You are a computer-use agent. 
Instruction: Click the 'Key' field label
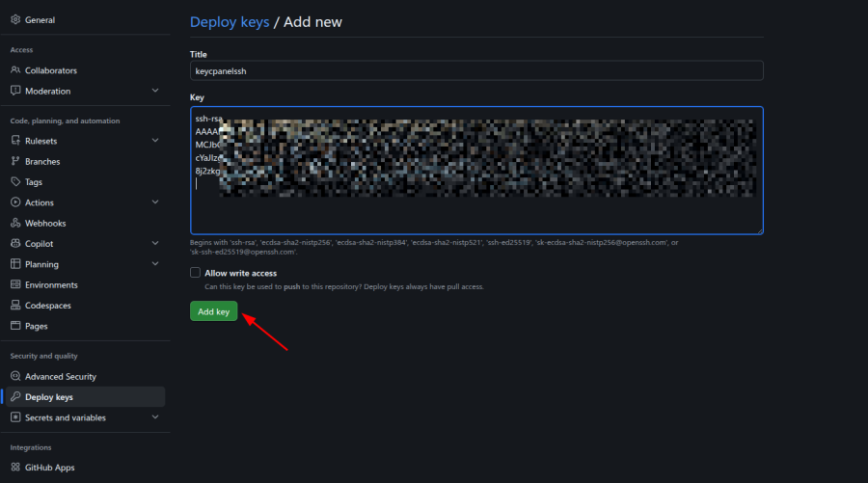197,96
